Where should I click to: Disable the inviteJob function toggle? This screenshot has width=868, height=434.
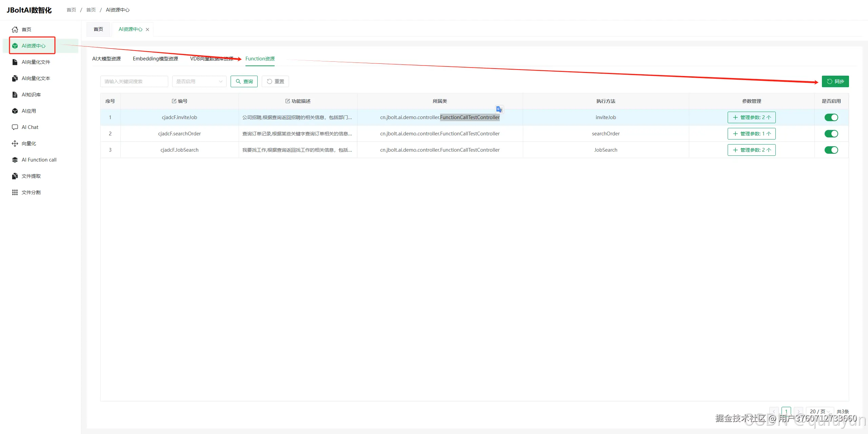pos(831,117)
